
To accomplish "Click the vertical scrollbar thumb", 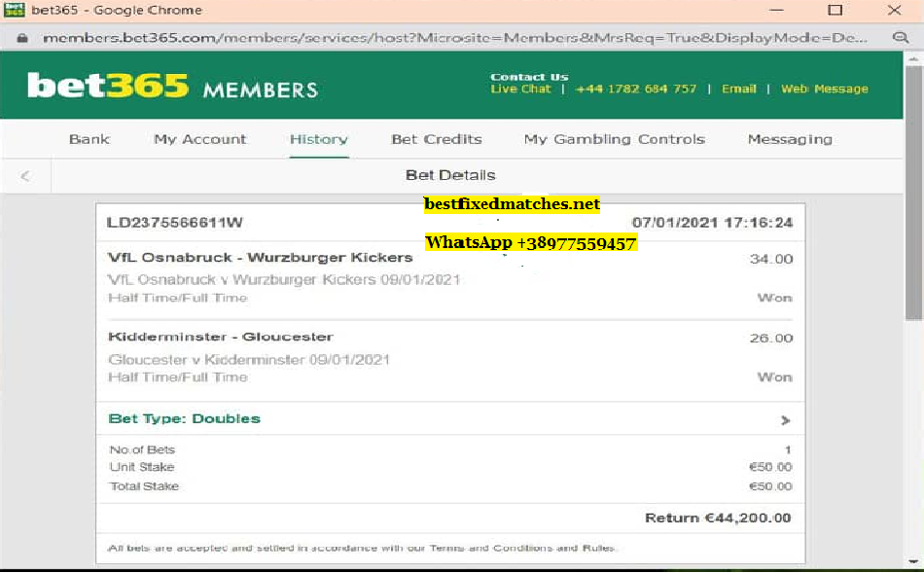I will (913, 192).
